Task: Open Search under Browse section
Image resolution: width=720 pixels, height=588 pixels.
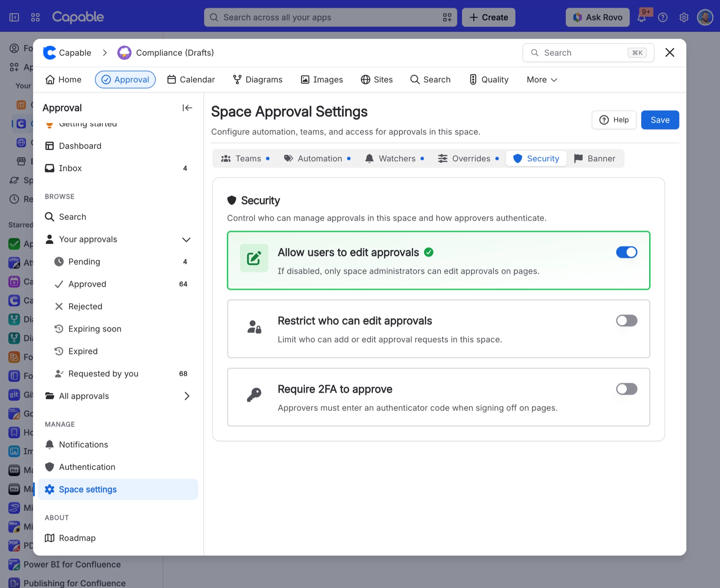Action: [x=118, y=217]
